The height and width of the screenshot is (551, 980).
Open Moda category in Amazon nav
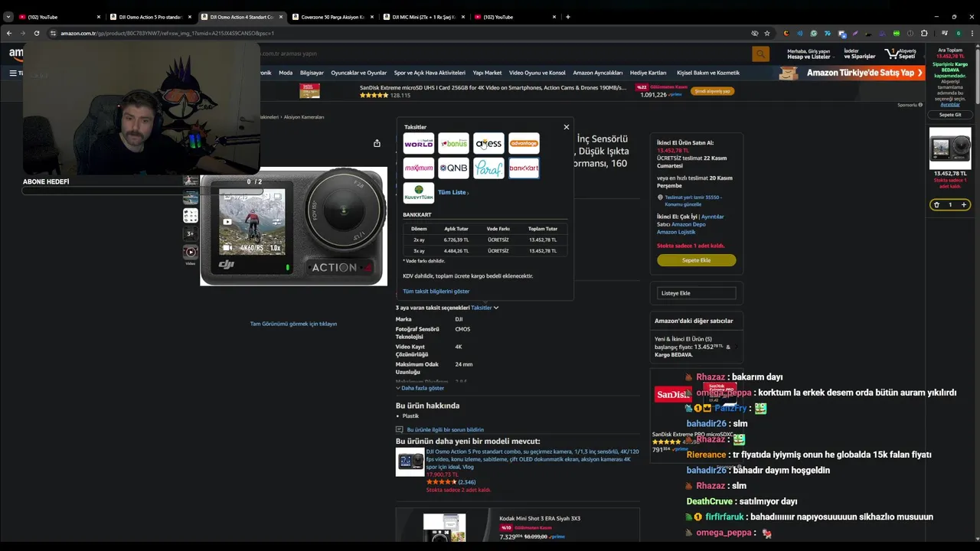[286, 73]
